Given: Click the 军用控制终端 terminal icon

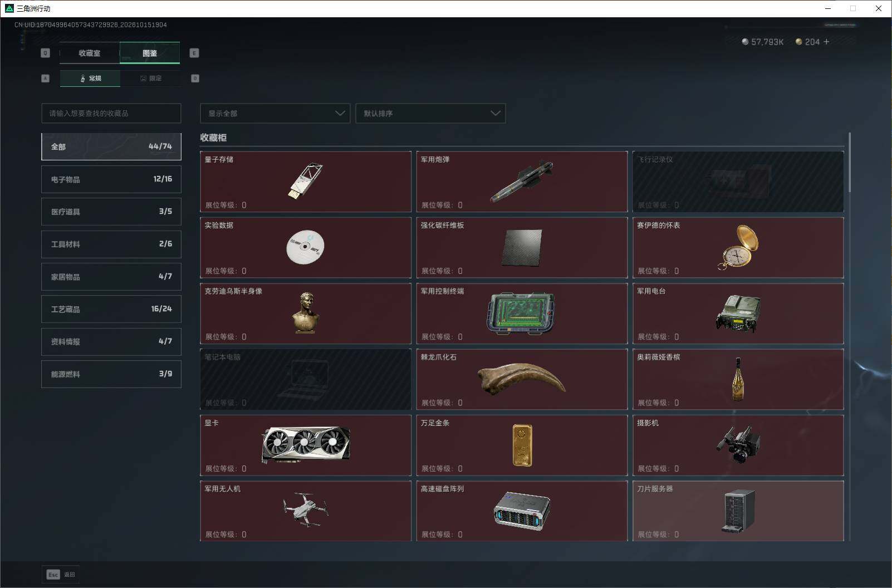Looking at the screenshot, I should pos(521,313).
